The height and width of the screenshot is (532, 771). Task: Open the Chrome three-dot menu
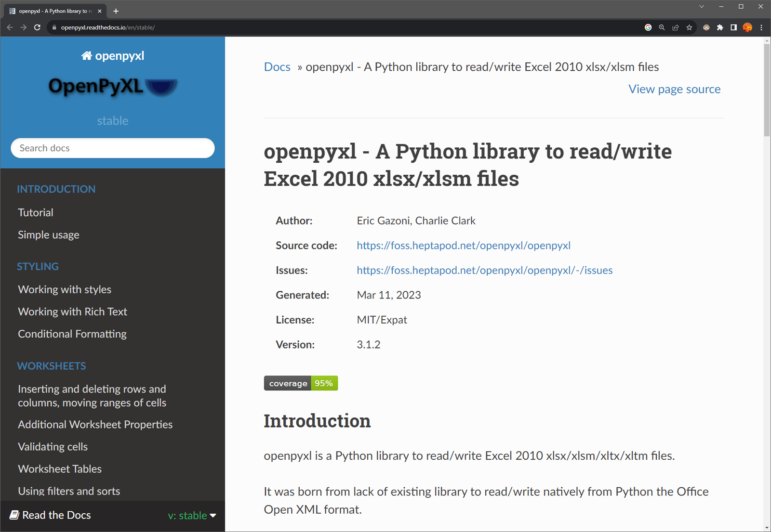click(x=761, y=27)
